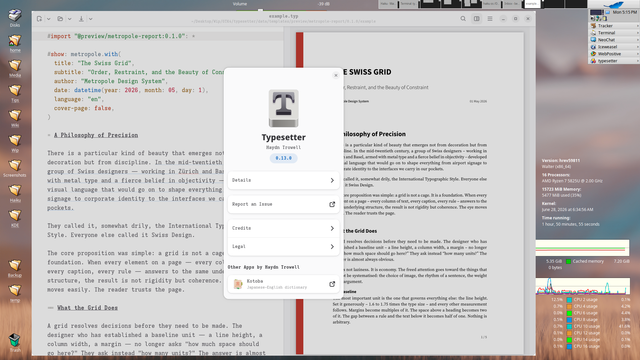Click the Cached memory legend swatch
640x360 pixels.
click(568, 261)
